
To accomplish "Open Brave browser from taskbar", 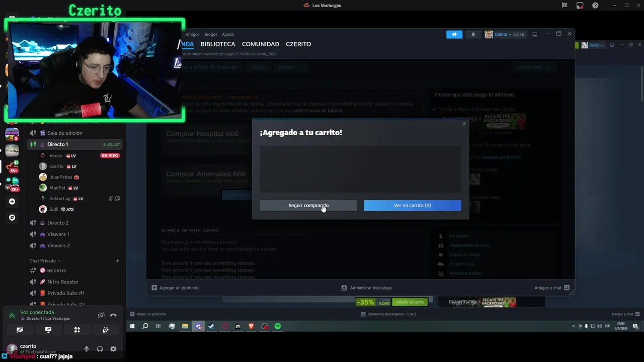I will 251,326.
